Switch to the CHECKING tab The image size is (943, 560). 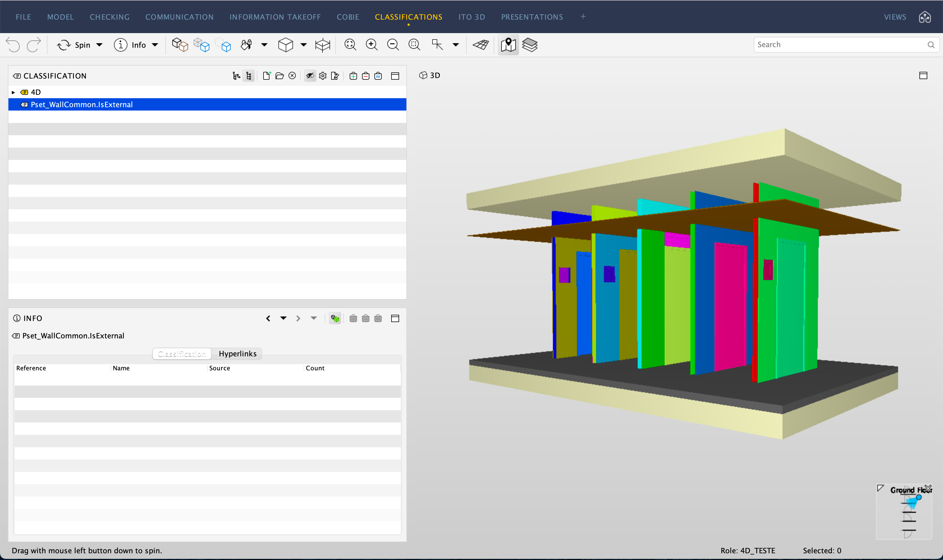(x=109, y=17)
